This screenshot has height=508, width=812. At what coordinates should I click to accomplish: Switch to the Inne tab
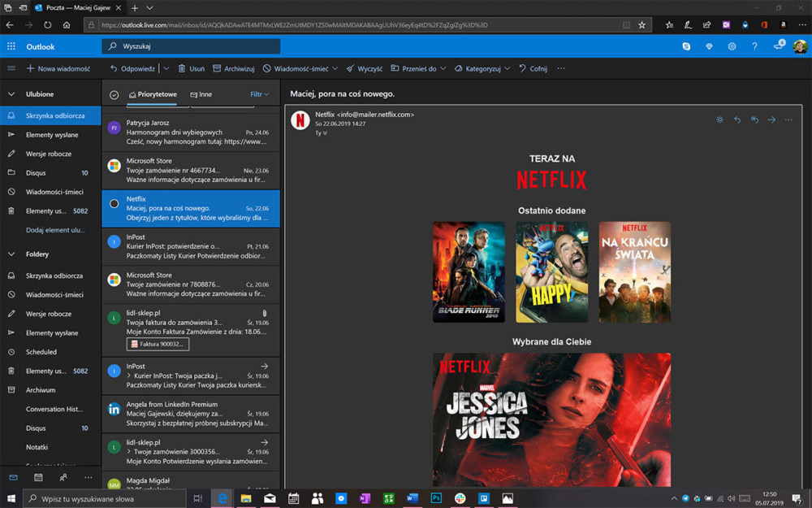tap(201, 94)
